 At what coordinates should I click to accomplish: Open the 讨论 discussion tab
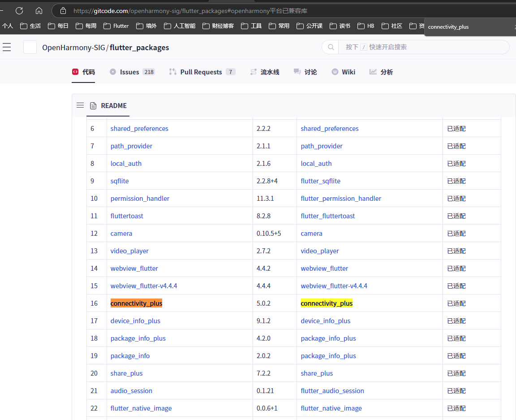tap(305, 72)
